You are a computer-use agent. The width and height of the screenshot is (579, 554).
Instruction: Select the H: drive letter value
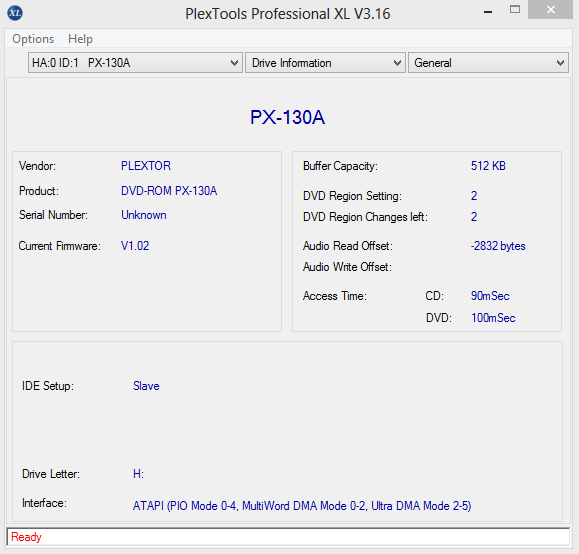(138, 474)
